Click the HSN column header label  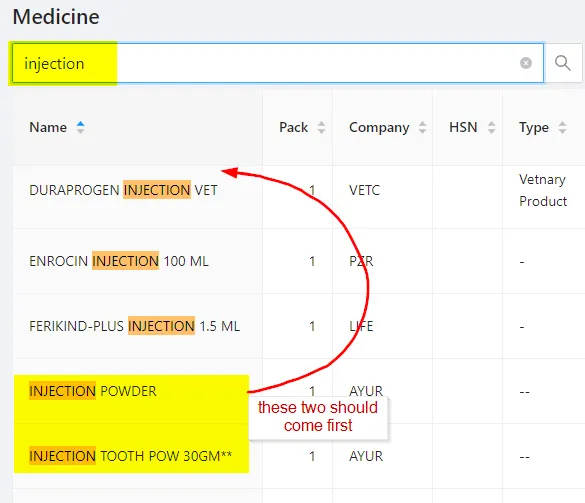pos(463,127)
